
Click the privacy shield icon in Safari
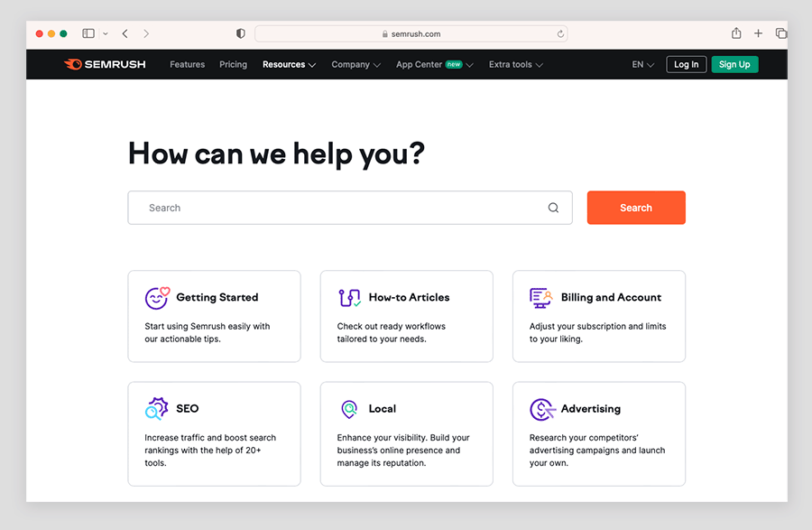pos(240,33)
